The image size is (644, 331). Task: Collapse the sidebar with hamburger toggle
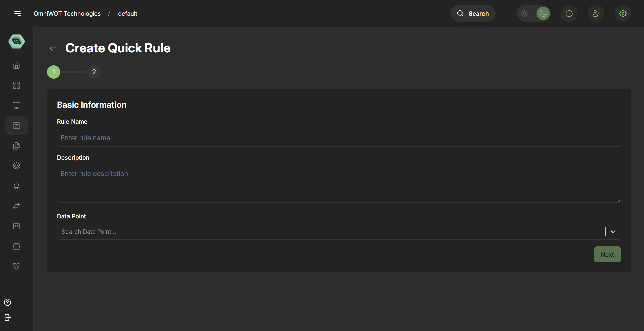[x=17, y=13]
